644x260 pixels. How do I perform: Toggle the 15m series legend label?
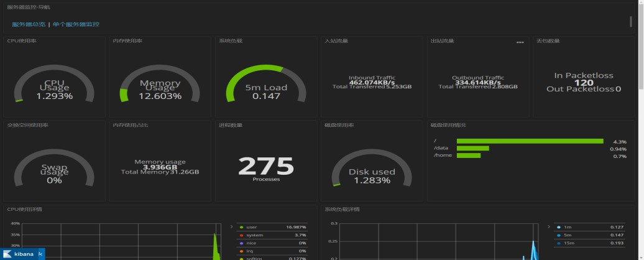569,243
